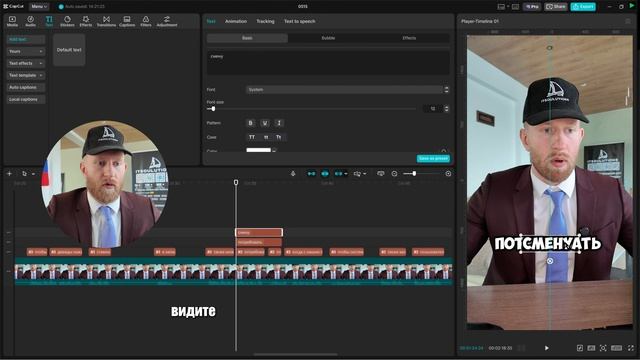Set case to all lowercase tt
The image size is (640, 360).
click(266, 137)
